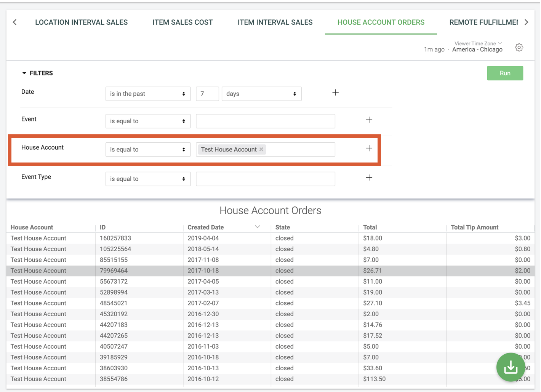541x392 pixels.
Task: Add another House Account filter condition
Action: coord(369,148)
